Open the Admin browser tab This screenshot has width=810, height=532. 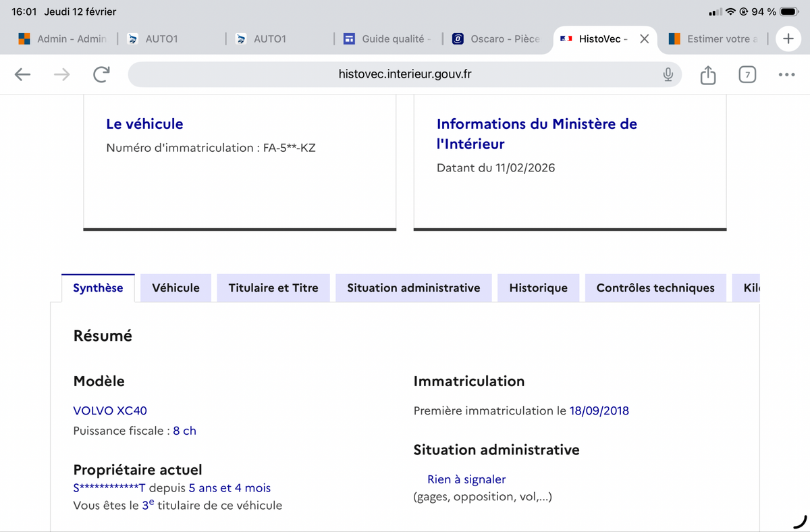pyautogui.click(x=63, y=39)
